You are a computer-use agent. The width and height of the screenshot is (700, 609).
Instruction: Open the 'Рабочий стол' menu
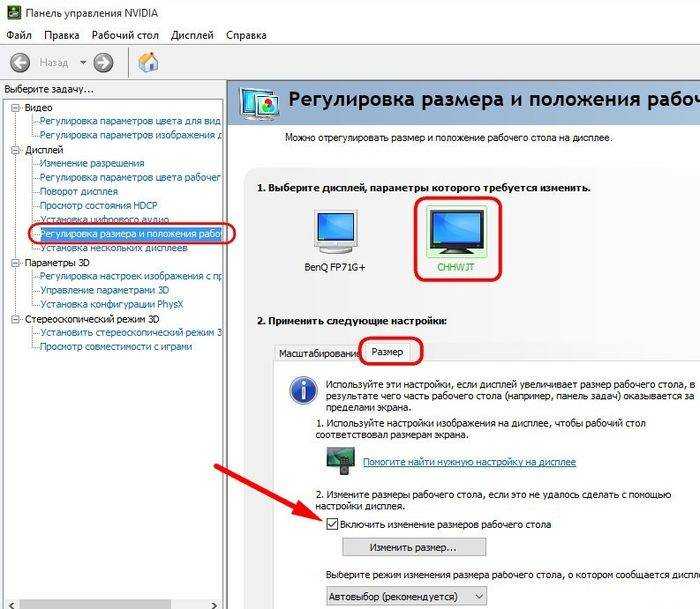125,35
